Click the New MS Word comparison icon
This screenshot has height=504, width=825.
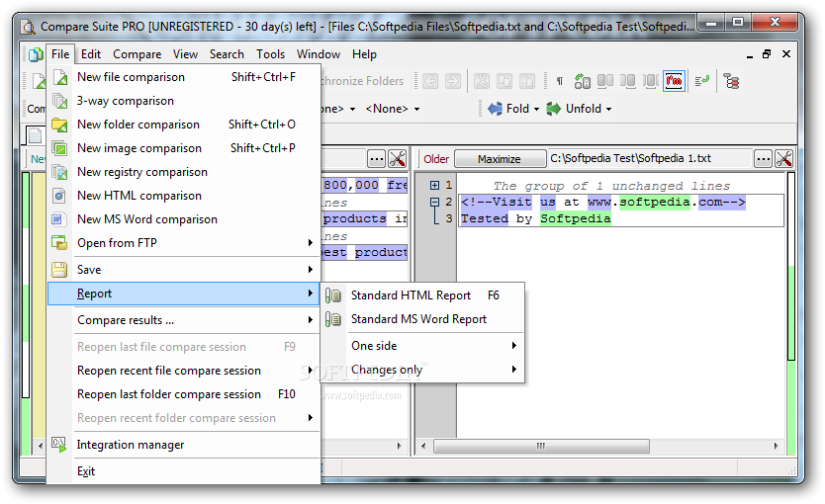point(58,219)
